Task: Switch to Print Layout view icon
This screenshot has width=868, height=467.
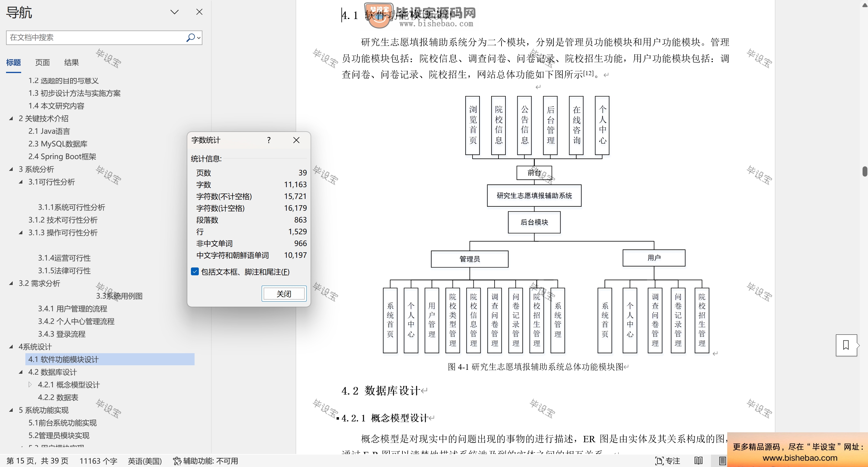Action: pos(722,461)
